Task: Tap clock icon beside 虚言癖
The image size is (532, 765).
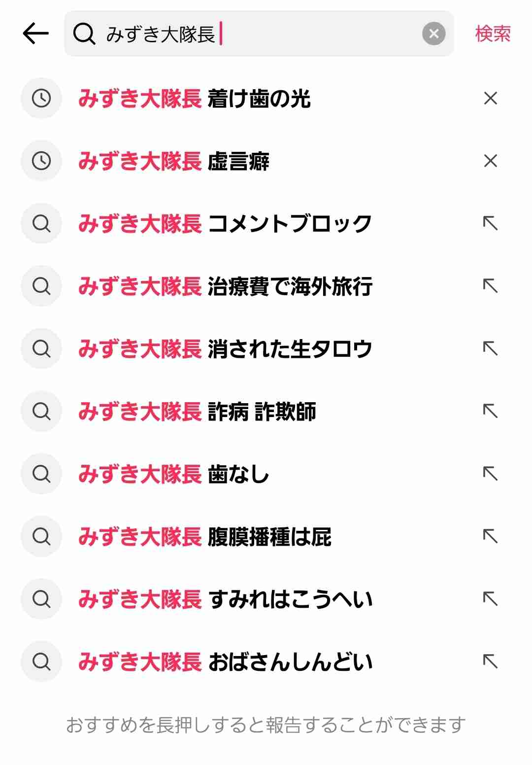Action: pos(41,161)
